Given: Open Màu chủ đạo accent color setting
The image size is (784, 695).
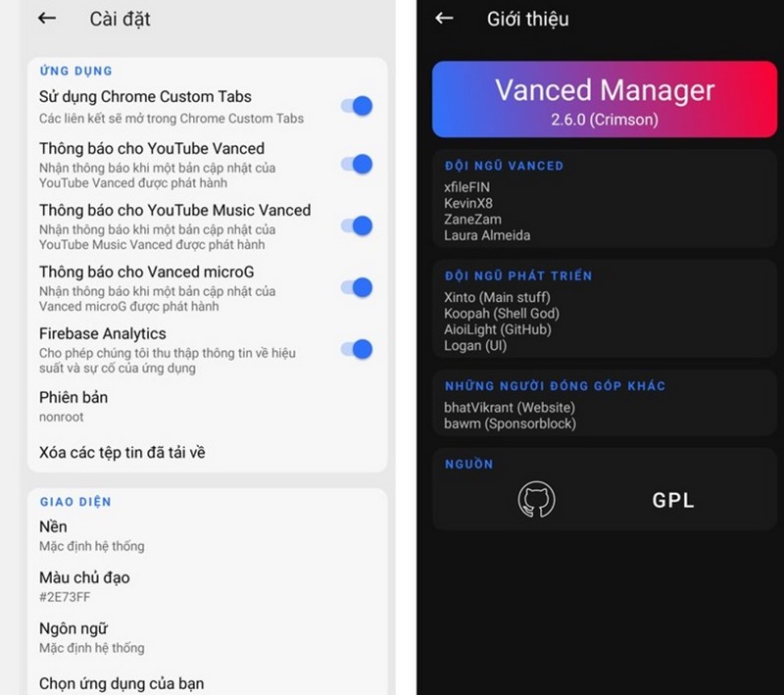Looking at the screenshot, I should (x=207, y=586).
